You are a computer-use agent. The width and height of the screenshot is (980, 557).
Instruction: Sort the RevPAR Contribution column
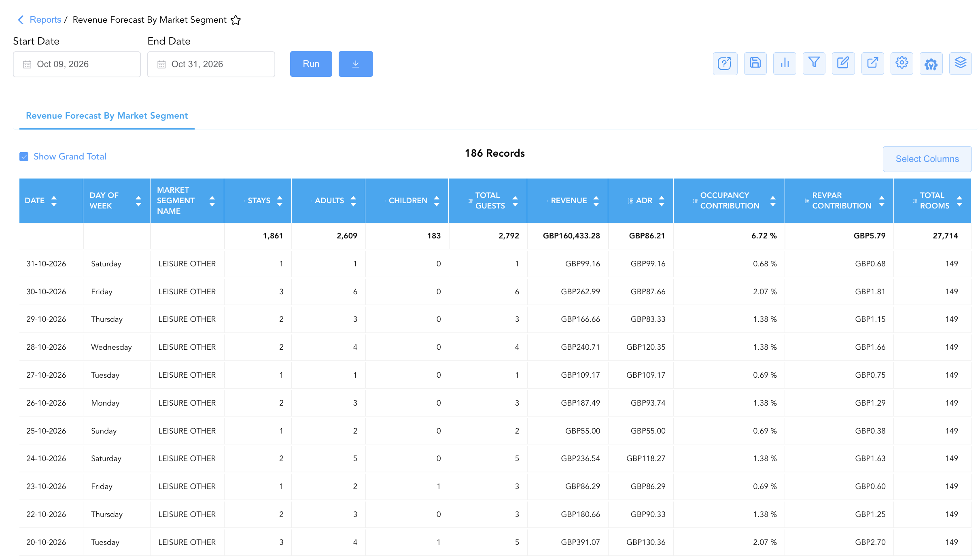(x=882, y=201)
